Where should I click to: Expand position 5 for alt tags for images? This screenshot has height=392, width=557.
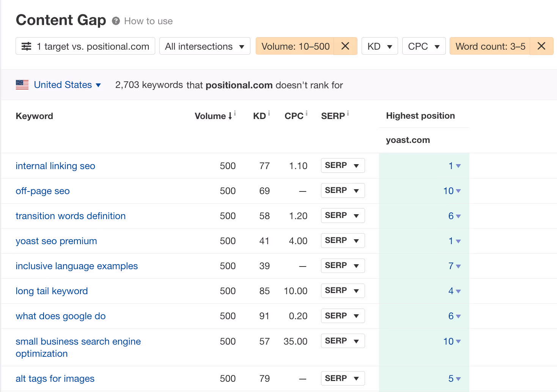point(455,378)
